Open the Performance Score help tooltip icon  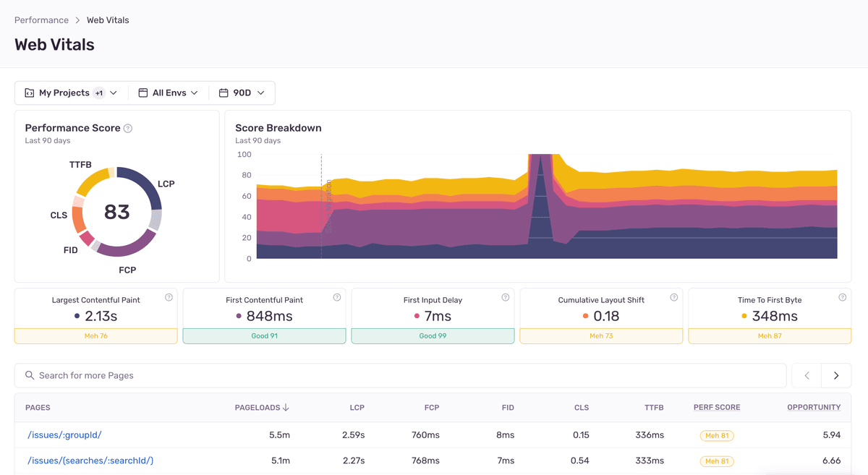[128, 128]
